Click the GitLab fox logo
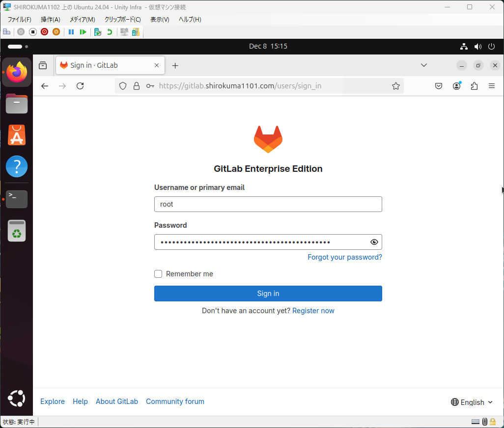Image resolution: width=504 pixels, height=428 pixels. coord(268,139)
